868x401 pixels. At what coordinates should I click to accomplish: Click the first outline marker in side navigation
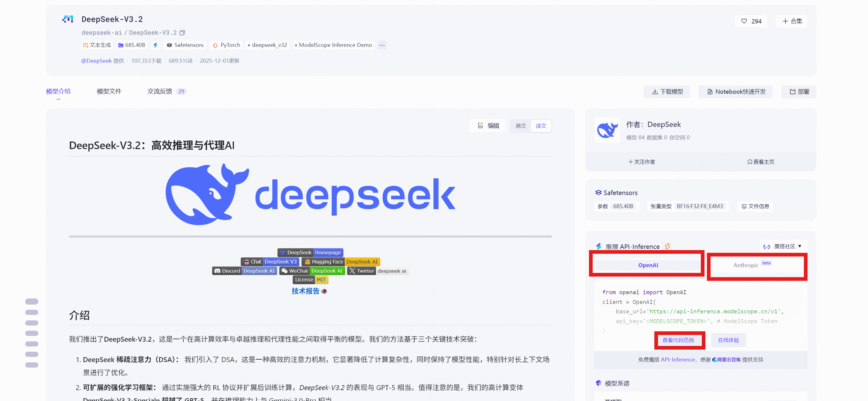[x=32, y=302]
